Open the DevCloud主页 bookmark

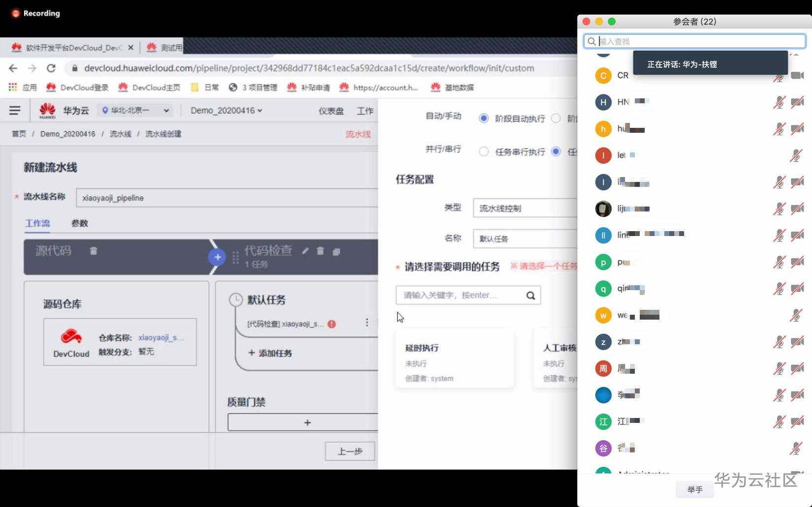(x=149, y=88)
